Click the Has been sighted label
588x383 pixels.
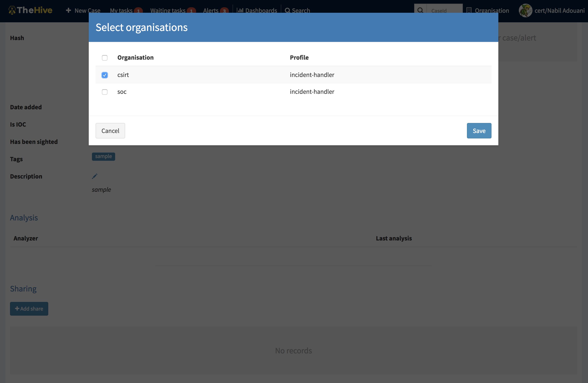[x=34, y=142]
